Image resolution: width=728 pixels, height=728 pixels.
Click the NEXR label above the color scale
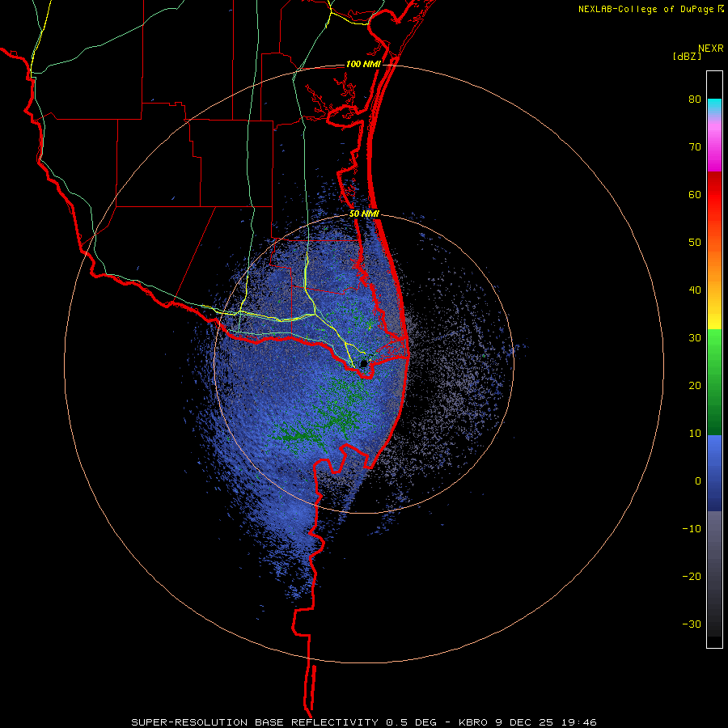click(711, 49)
